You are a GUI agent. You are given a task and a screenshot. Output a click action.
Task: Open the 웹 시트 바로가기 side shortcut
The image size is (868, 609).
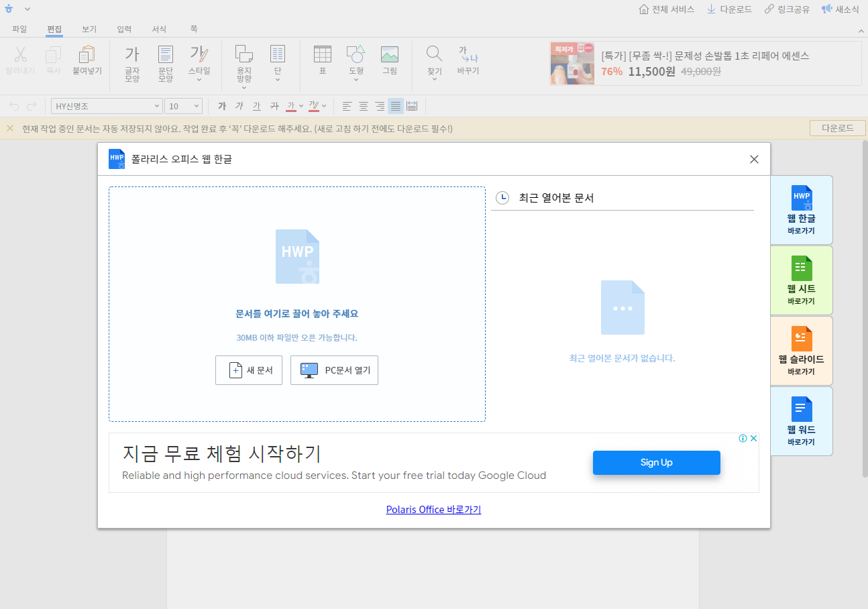(x=802, y=280)
